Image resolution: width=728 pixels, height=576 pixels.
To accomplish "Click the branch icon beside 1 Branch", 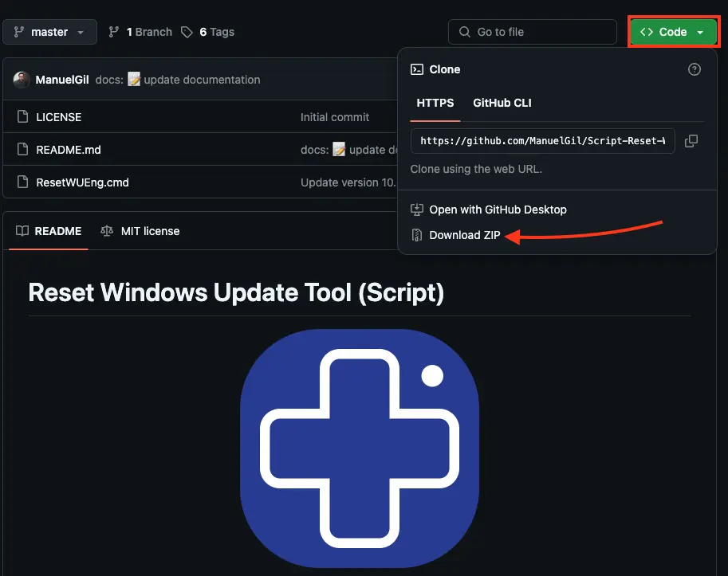I will 114,32.
